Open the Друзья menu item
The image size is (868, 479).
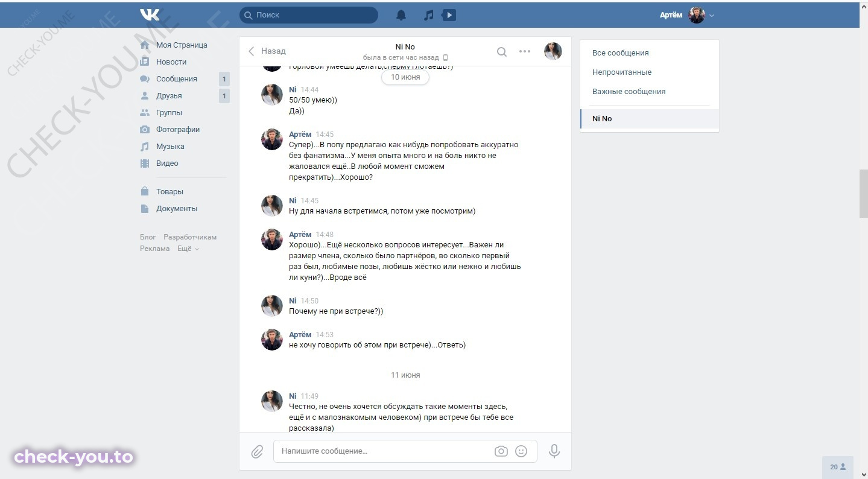[x=169, y=96]
